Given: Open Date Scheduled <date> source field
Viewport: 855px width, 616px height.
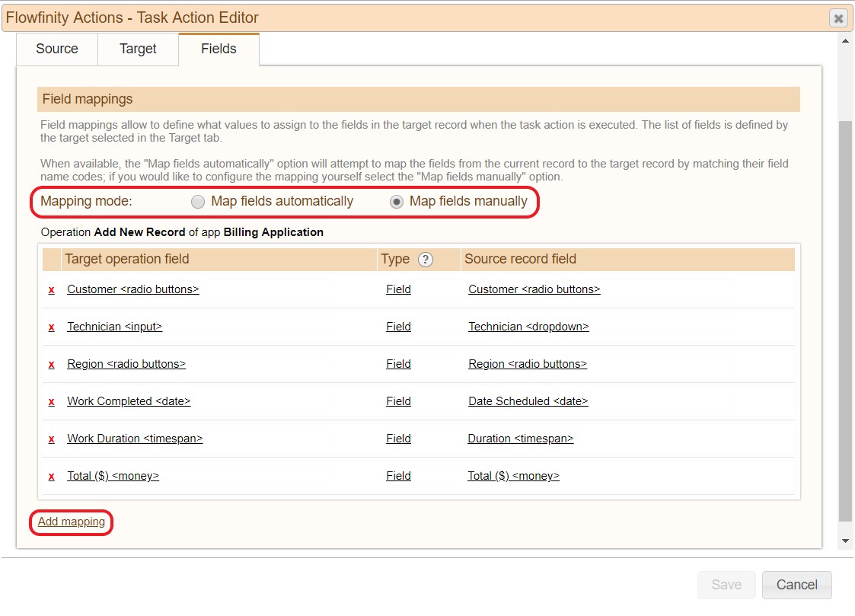Looking at the screenshot, I should point(528,401).
